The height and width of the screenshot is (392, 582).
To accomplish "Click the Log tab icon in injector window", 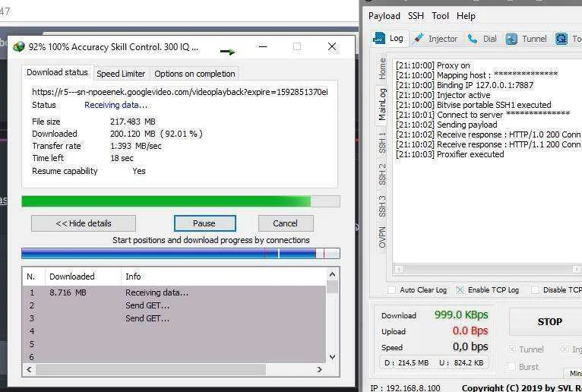I will 379,39.
